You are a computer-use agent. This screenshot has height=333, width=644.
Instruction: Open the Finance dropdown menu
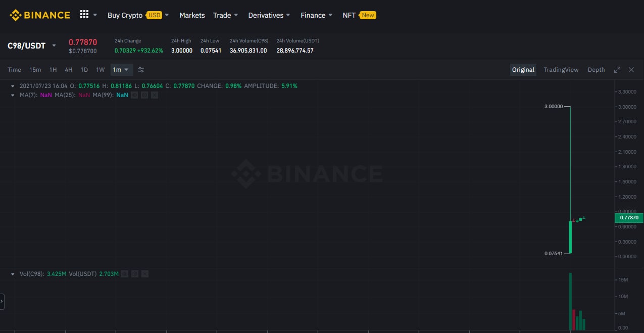(x=317, y=15)
